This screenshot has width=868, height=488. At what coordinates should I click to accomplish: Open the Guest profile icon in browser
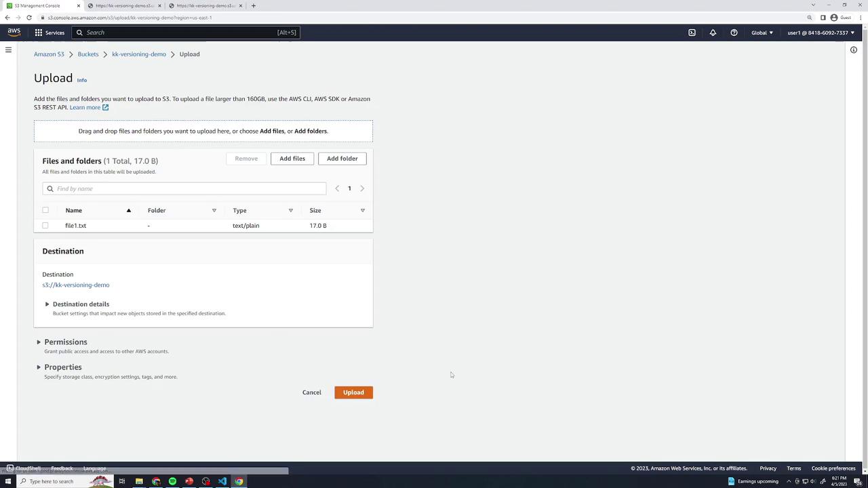tap(841, 18)
